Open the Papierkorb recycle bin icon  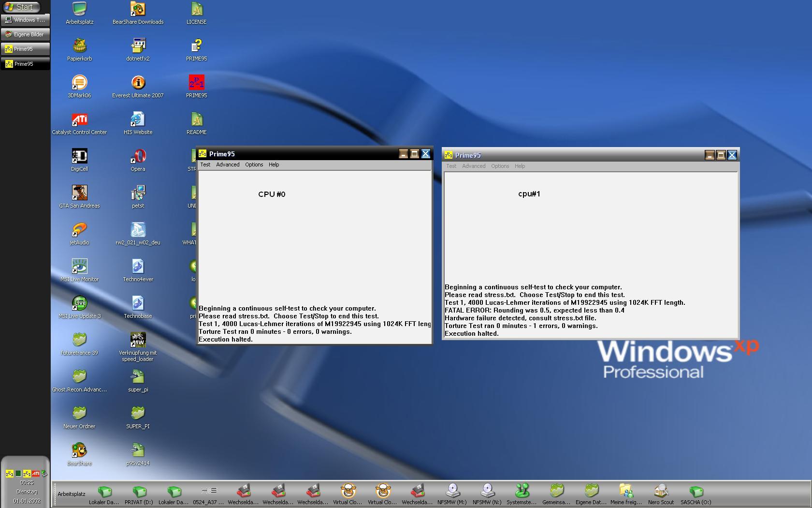click(79, 50)
